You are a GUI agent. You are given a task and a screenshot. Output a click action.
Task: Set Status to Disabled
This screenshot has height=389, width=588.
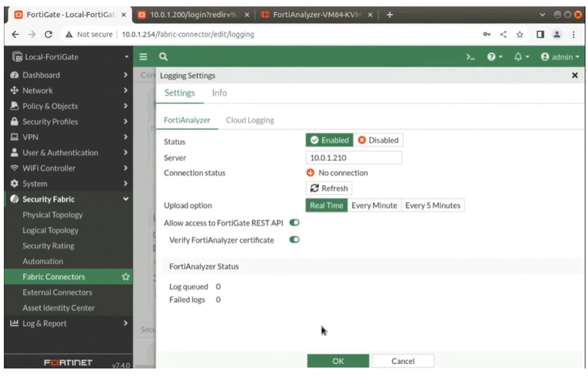coord(378,140)
